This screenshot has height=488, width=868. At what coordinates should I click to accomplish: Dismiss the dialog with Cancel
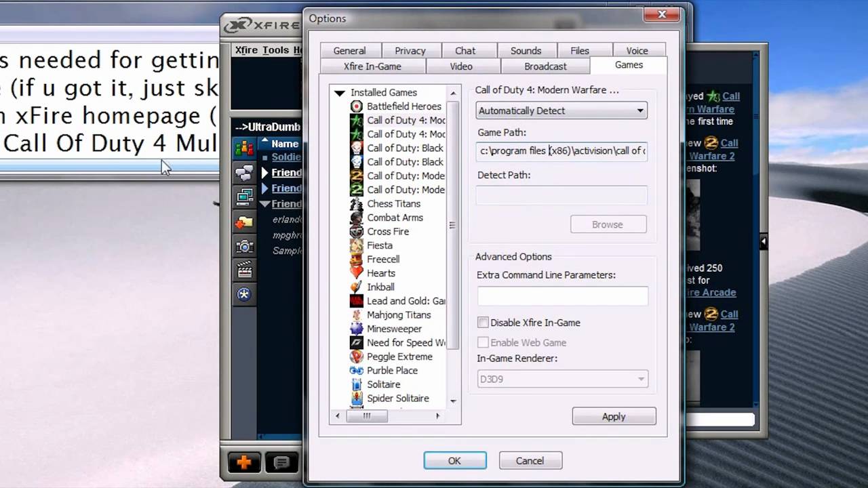(530, 461)
